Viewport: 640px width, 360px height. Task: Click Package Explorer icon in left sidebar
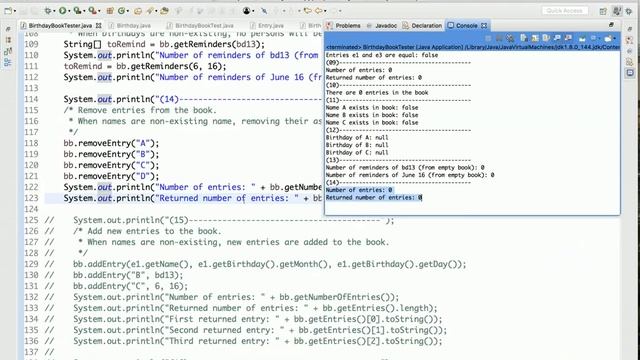(x=8, y=40)
